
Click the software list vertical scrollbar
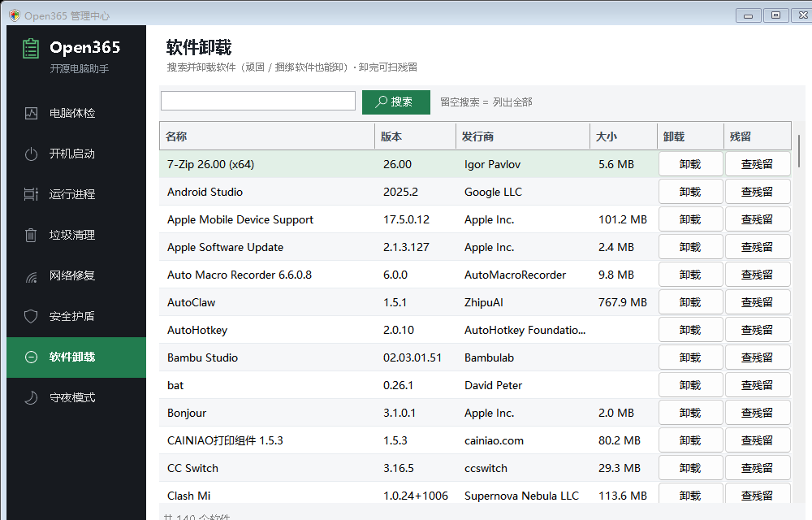pos(799,151)
